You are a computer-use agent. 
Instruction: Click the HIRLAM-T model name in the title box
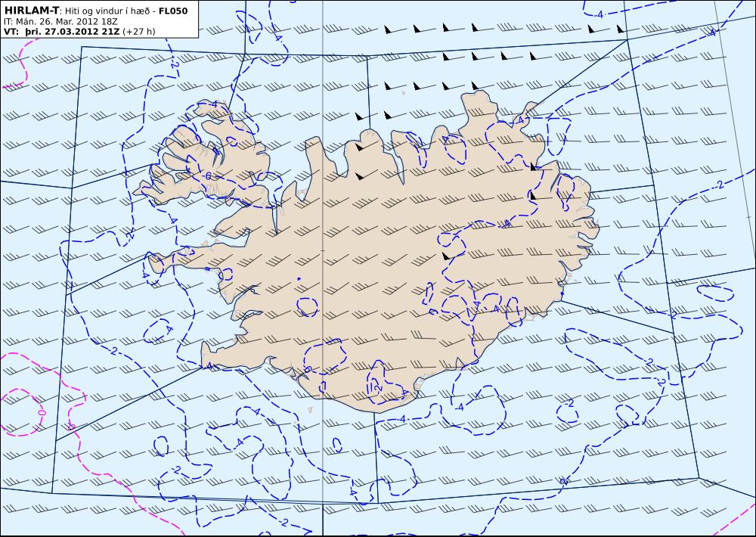[x=31, y=11]
